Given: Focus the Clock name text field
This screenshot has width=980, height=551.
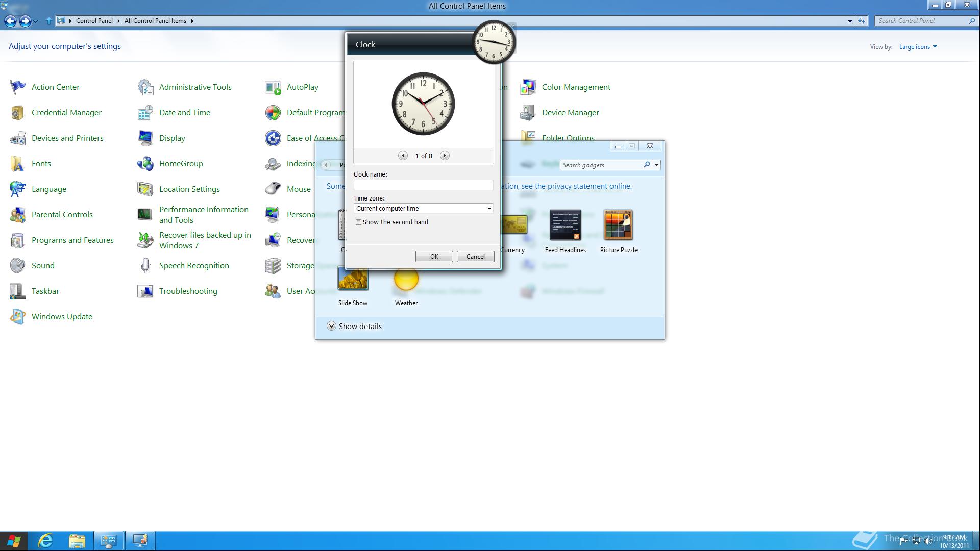Looking at the screenshot, I should point(423,185).
